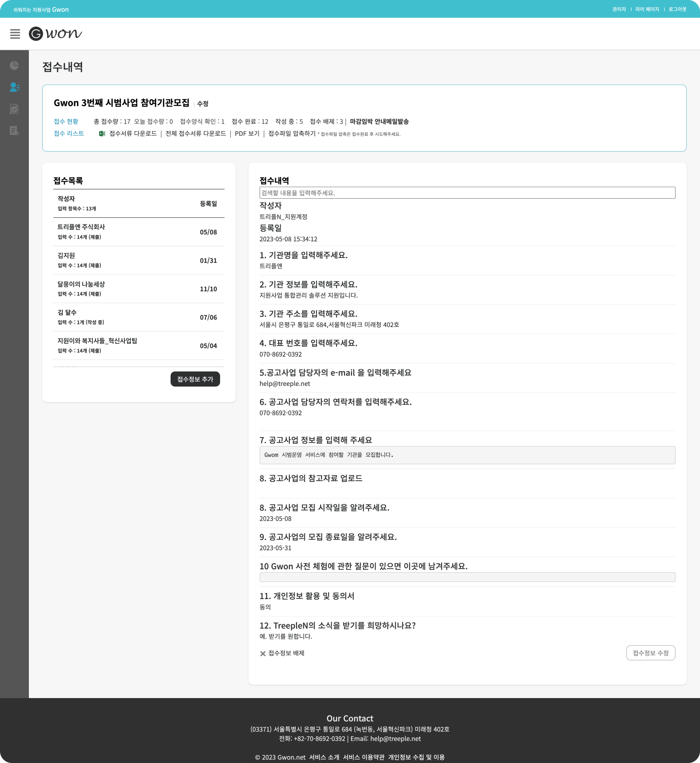The height and width of the screenshot is (763, 700).
Task: Select the 접수 현황 label
Action: point(66,121)
